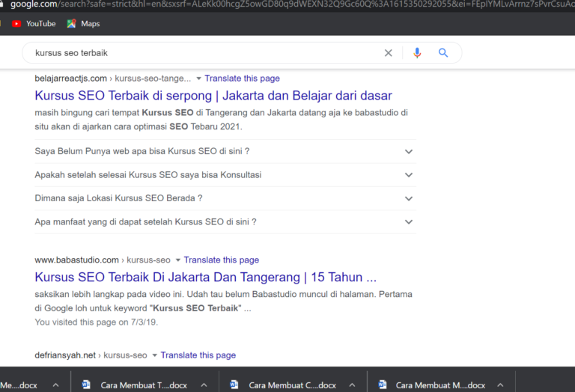Screen dimensions: 575x392
Task: Open downloaded file 'Me....docx'
Action: [18, 385]
